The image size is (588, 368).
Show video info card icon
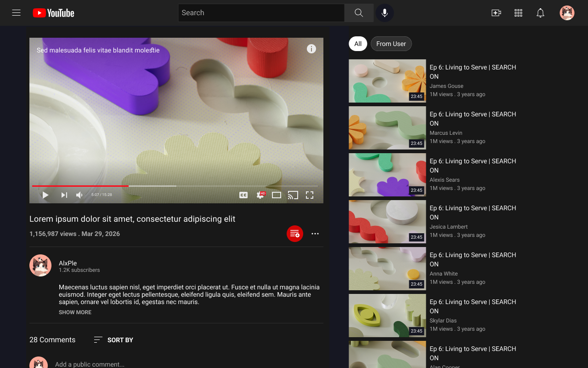tap(311, 49)
